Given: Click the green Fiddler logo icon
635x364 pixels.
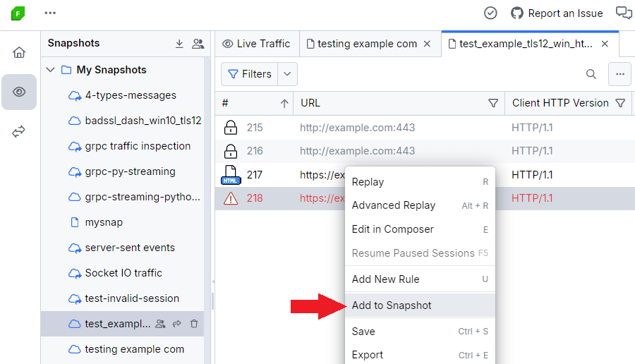Looking at the screenshot, I should tap(18, 13).
